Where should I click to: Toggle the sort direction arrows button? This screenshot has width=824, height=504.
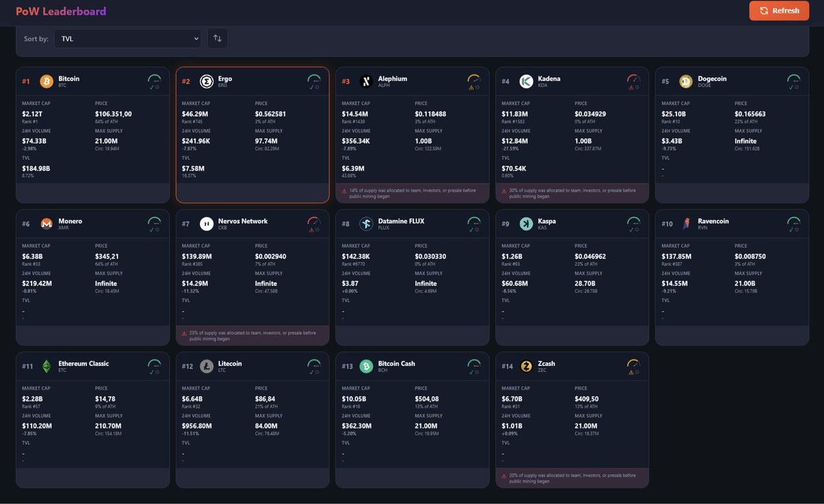click(x=217, y=38)
